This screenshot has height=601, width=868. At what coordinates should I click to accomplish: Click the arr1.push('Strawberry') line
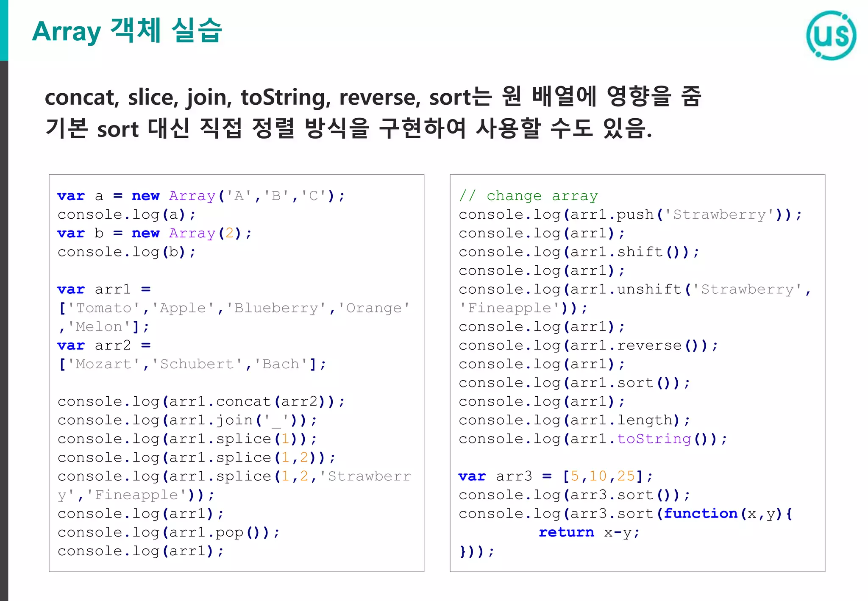[630, 214]
